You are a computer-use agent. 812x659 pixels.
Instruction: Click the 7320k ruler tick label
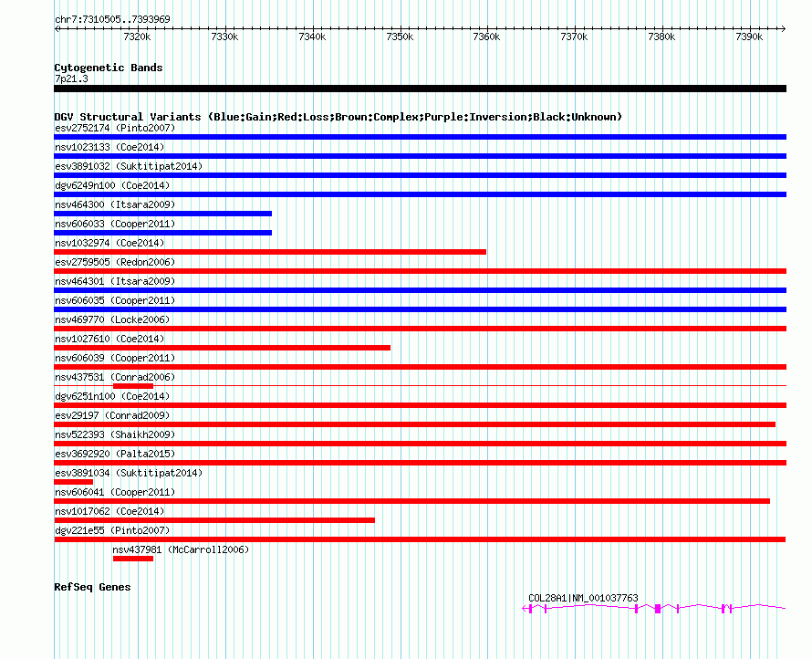137,37
